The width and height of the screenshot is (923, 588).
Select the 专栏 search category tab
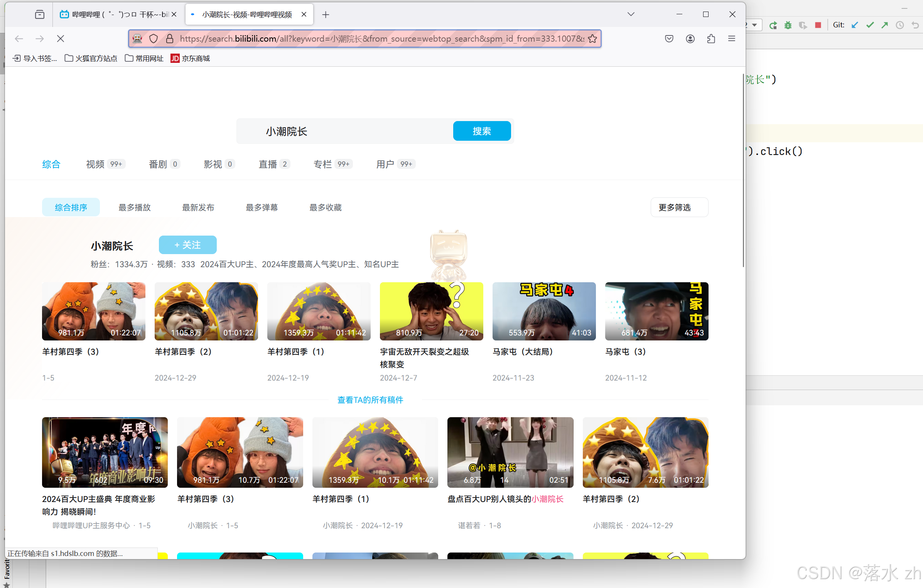coord(333,164)
